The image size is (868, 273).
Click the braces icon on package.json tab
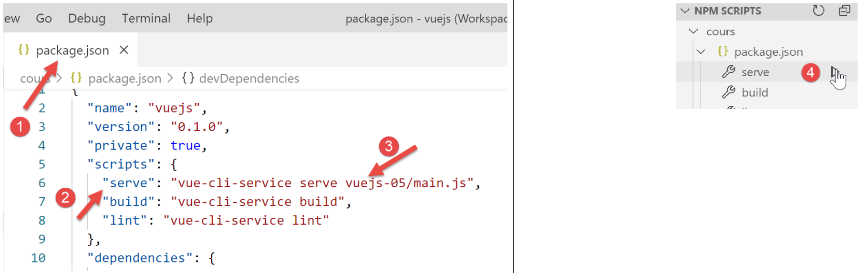[24, 50]
